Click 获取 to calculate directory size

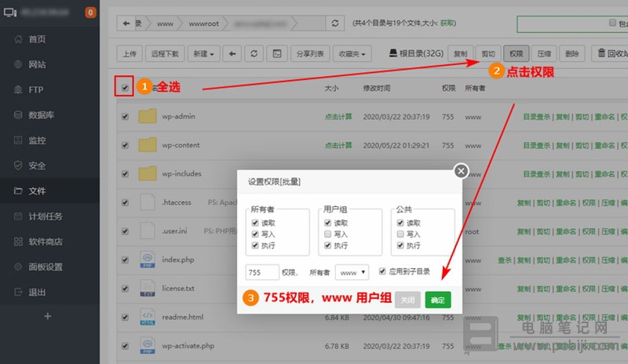[447, 24]
